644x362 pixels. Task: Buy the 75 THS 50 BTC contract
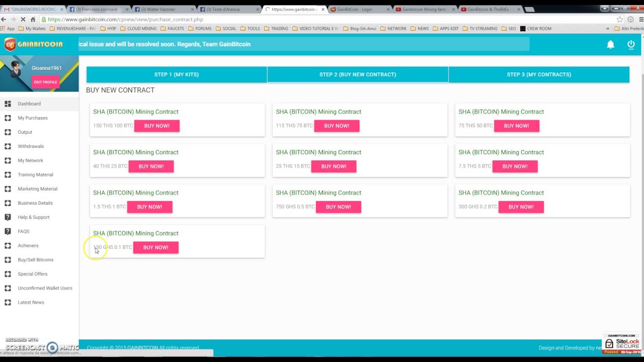(x=516, y=126)
